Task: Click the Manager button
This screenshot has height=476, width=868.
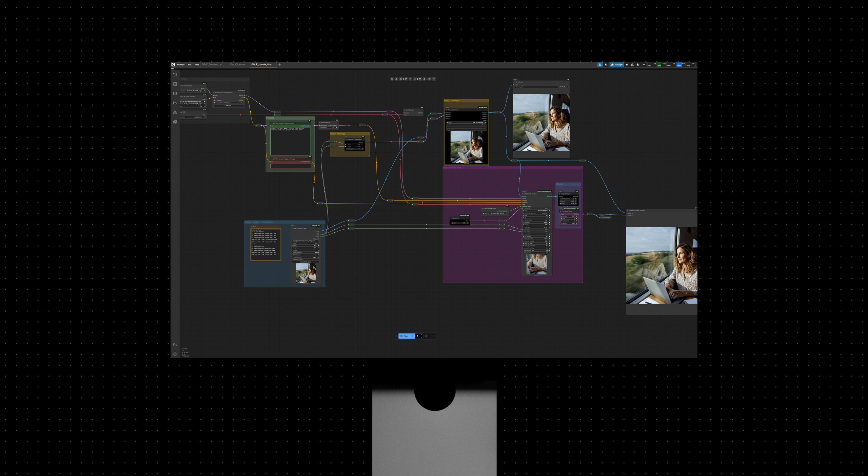Action: pyautogui.click(x=617, y=65)
